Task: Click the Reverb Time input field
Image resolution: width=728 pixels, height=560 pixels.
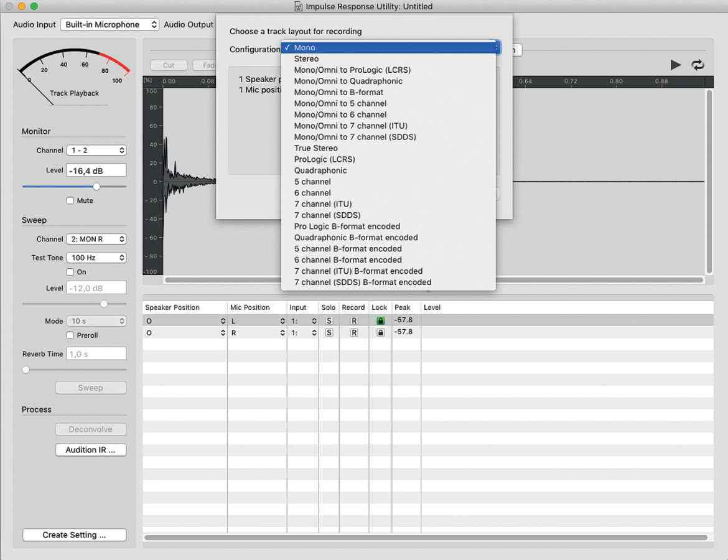Action: click(96, 354)
